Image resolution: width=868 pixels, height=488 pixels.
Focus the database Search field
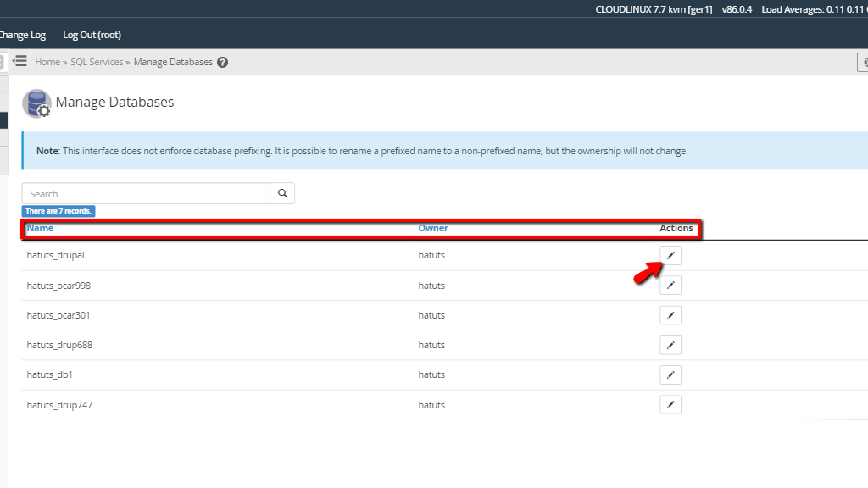[x=146, y=193]
